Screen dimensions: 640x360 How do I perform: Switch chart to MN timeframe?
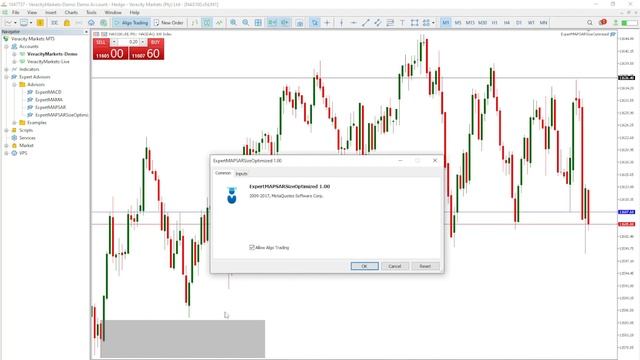pyautogui.click(x=543, y=23)
